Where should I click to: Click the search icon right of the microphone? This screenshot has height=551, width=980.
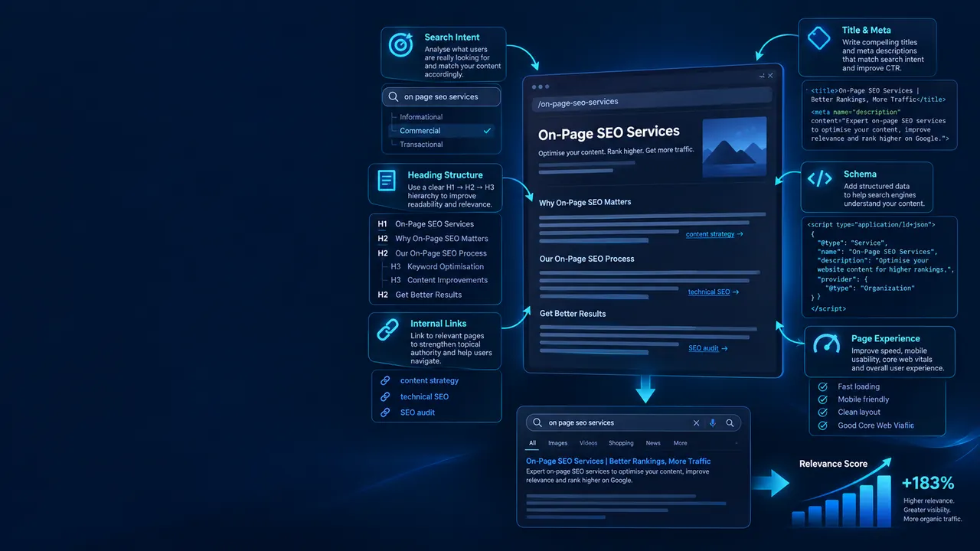(730, 422)
